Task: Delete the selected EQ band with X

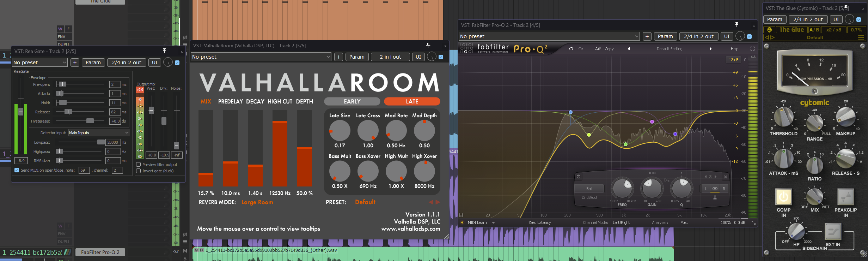Action: pyautogui.click(x=726, y=177)
